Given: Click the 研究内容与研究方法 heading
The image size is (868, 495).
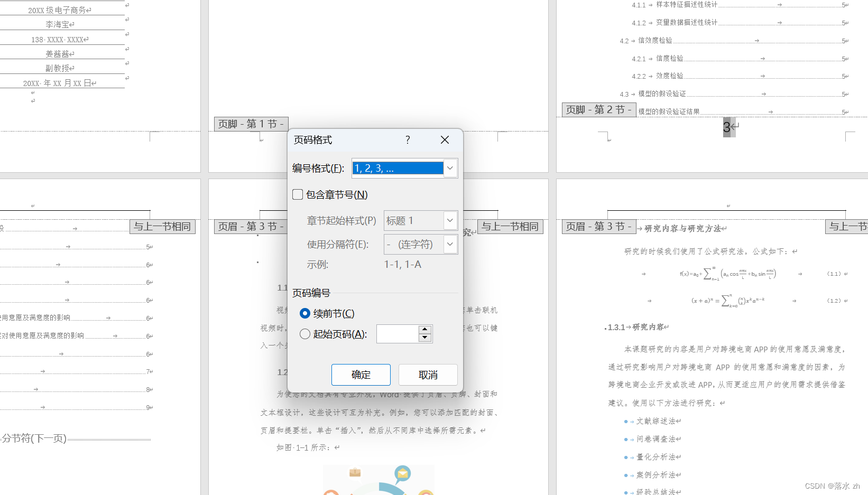Looking at the screenshot, I should tap(683, 228).
